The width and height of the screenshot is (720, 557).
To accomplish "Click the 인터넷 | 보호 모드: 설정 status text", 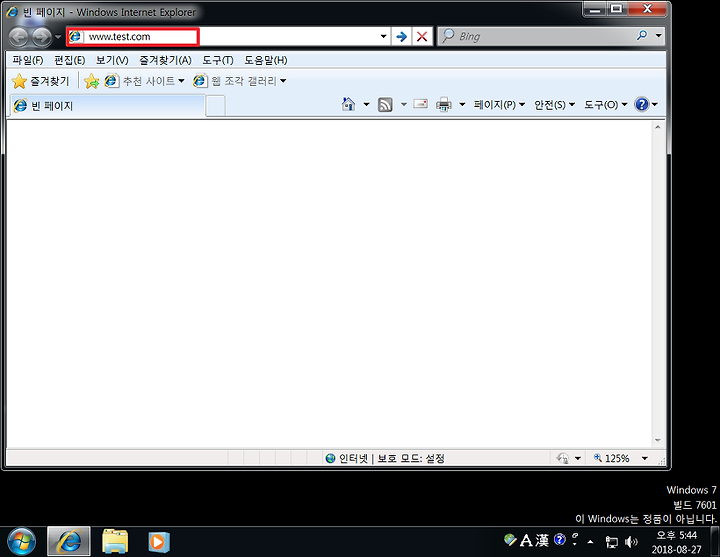I will click(392, 458).
